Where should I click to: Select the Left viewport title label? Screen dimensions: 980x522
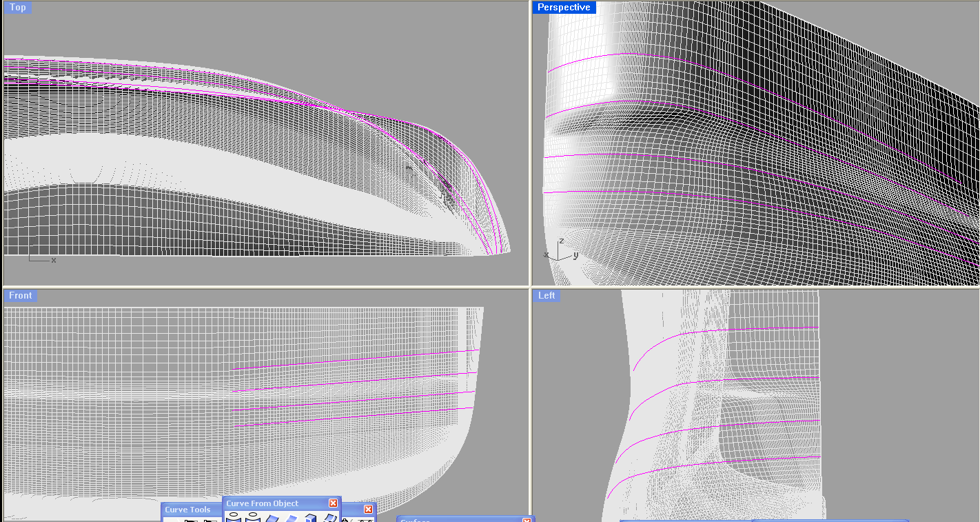pos(547,295)
